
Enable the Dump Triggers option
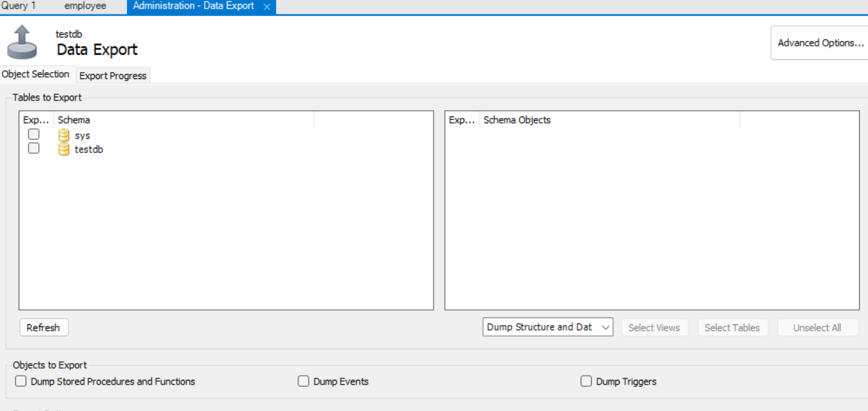[586, 381]
